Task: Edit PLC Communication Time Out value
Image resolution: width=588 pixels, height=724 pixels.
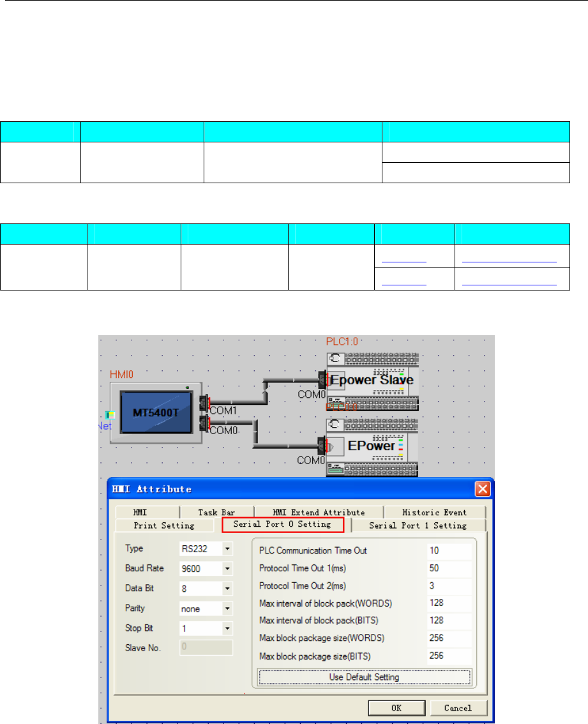Action: point(449,551)
